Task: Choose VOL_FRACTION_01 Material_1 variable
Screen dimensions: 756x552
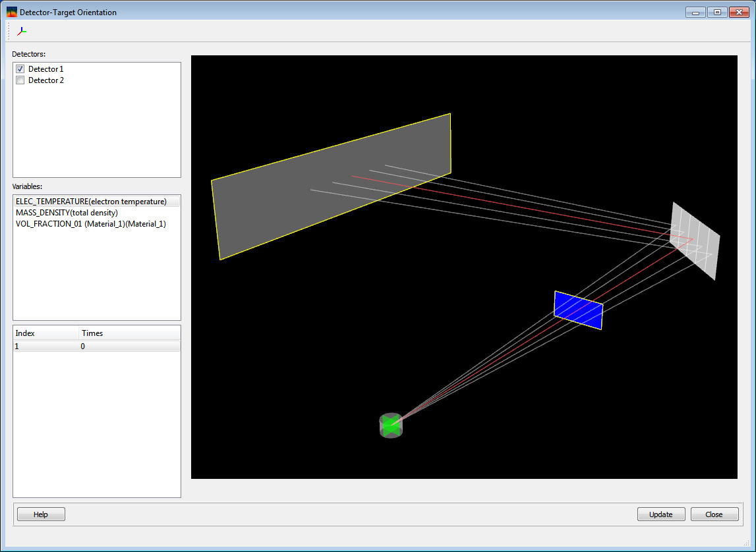Action: [x=90, y=224]
